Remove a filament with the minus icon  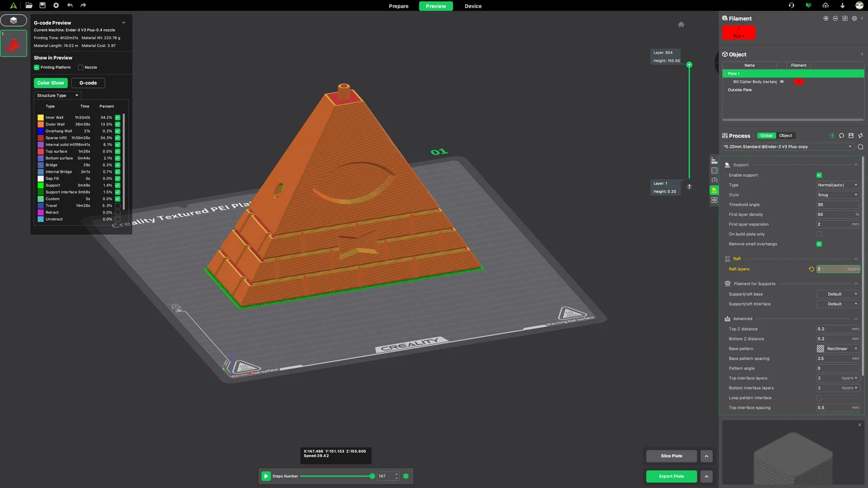click(x=835, y=18)
